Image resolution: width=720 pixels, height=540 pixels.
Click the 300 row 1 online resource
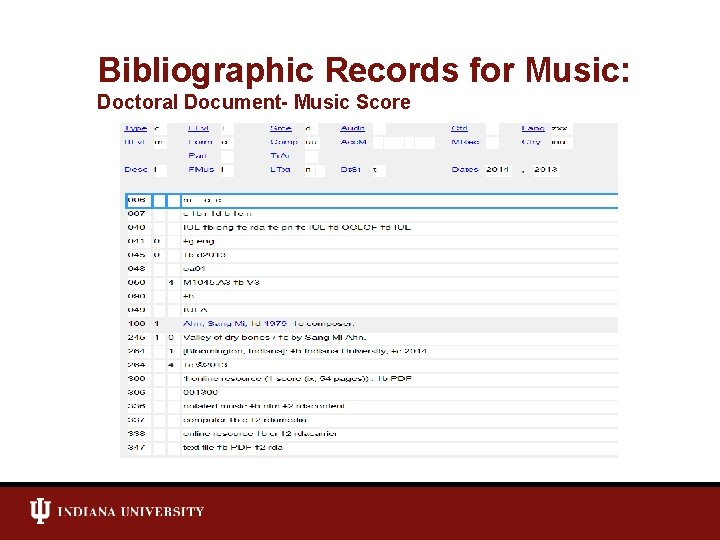click(371, 379)
